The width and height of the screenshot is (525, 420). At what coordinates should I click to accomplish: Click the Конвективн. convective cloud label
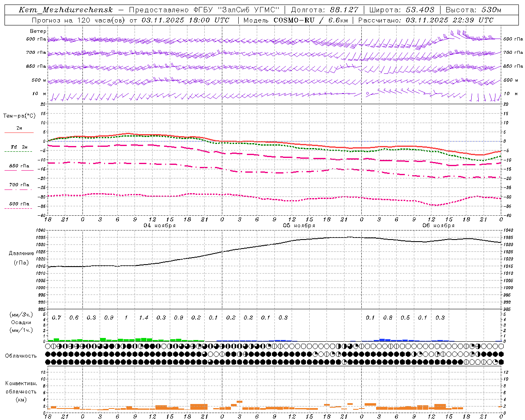point(21,383)
